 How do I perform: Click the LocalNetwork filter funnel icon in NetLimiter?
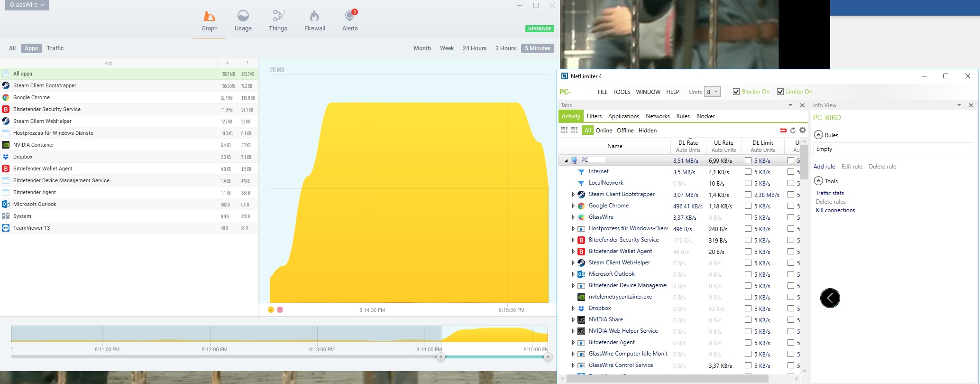coord(581,183)
